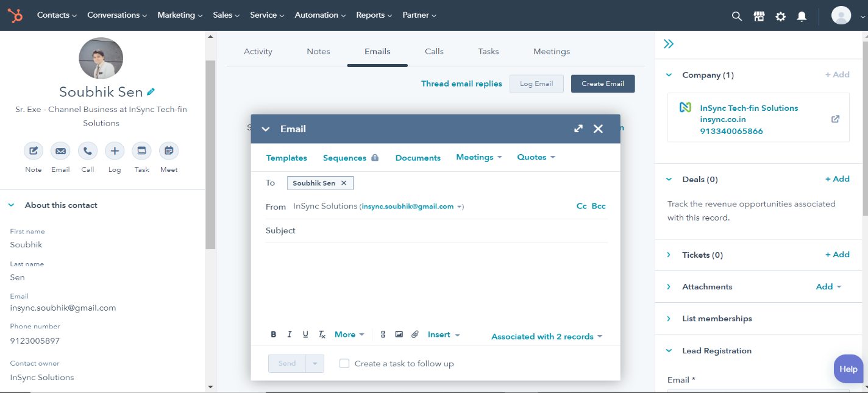Switch to the Notes tab
This screenshot has height=393, width=868.
[318, 52]
